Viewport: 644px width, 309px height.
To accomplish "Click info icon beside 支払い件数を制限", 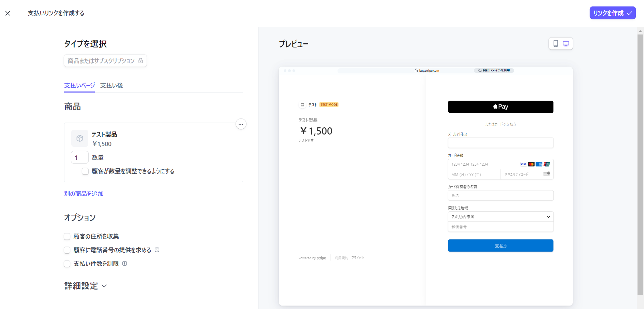I will point(125,264).
